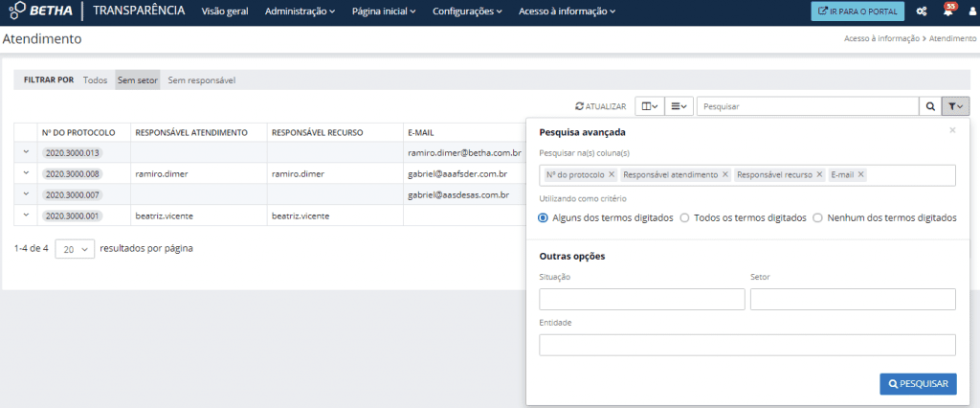The width and height of the screenshot is (980, 408).
Task: Open the notifications bell icon
Action: pyautogui.click(x=947, y=11)
